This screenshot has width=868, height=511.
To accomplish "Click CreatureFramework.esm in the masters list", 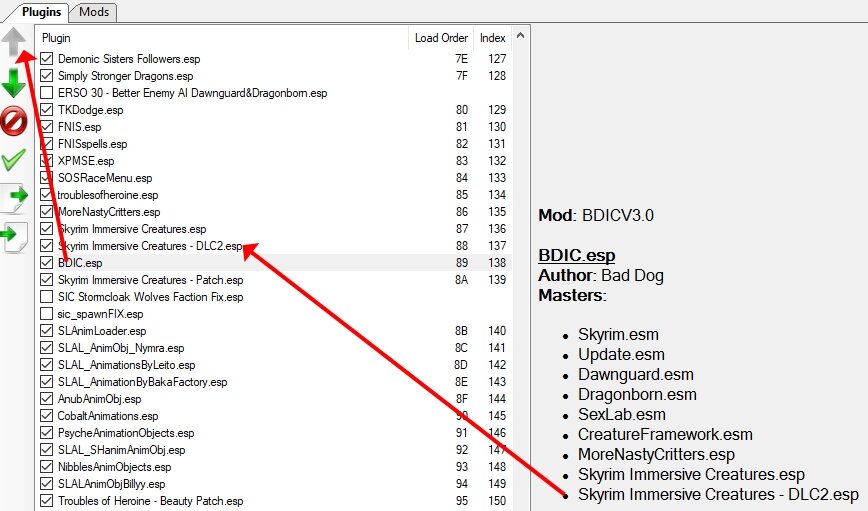I will (665, 435).
